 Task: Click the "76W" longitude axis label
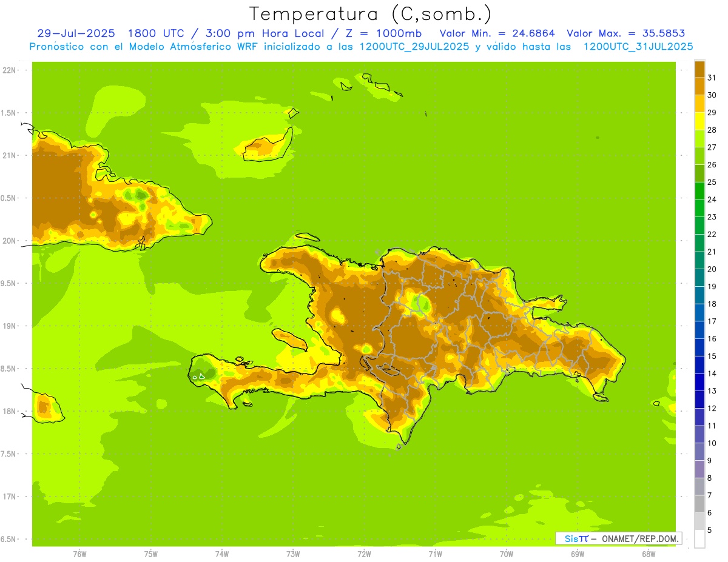tap(79, 554)
